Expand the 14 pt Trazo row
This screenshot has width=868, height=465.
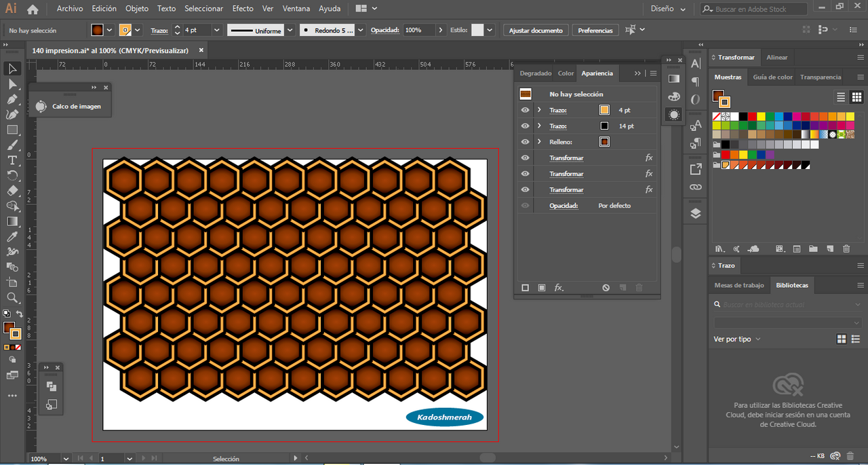tap(539, 126)
